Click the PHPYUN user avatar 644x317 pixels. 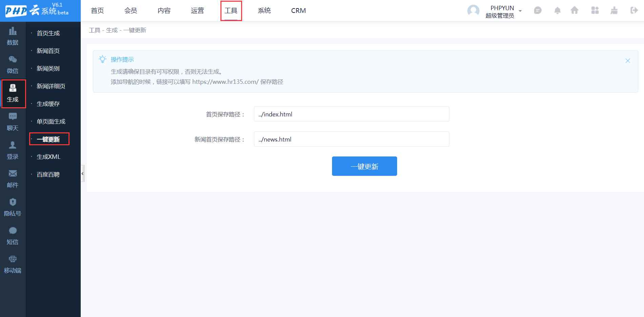tap(473, 11)
